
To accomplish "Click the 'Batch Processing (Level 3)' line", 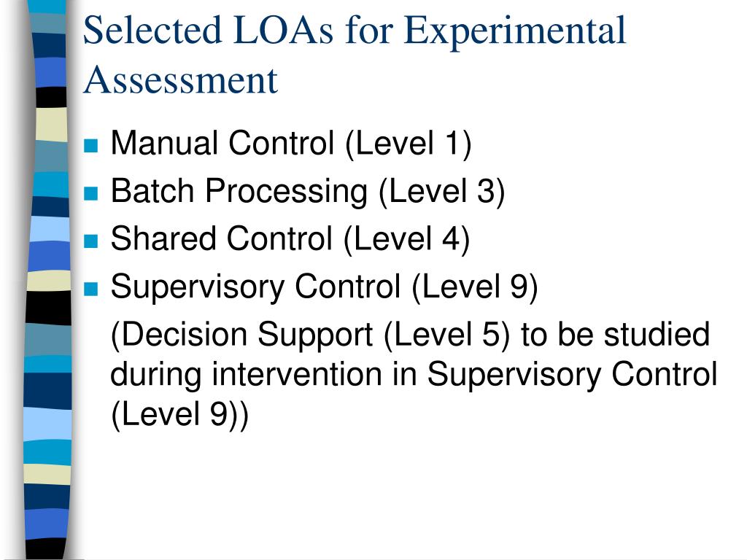I will 308,192.
